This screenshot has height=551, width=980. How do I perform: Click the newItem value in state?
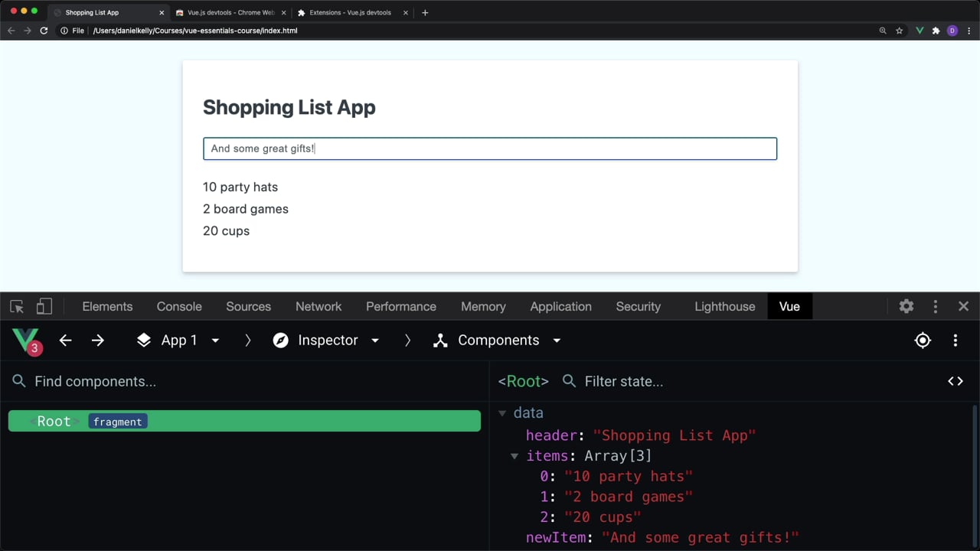701,538
